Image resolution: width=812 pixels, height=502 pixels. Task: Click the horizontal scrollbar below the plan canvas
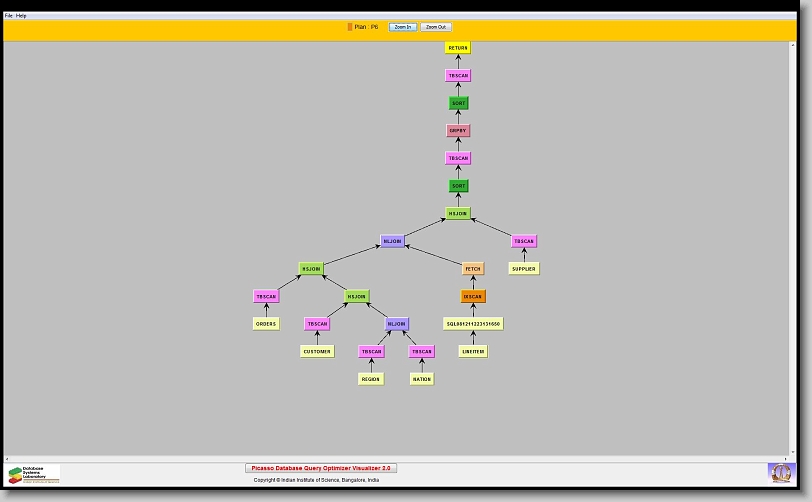(400, 458)
